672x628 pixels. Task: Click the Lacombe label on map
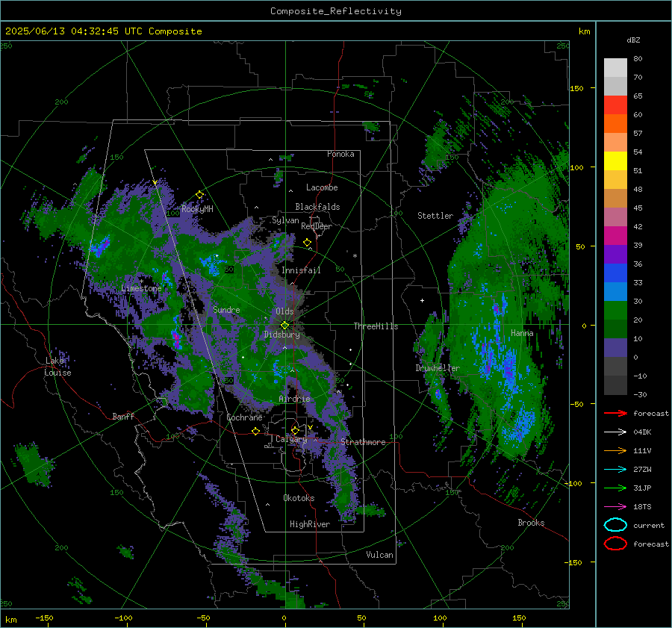pyautogui.click(x=322, y=187)
